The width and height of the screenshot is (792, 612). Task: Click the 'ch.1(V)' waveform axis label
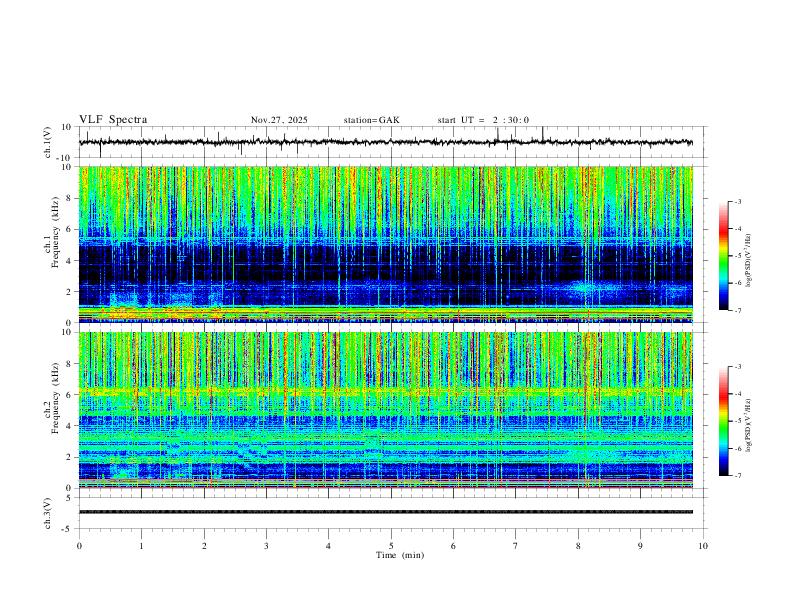click(x=49, y=142)
